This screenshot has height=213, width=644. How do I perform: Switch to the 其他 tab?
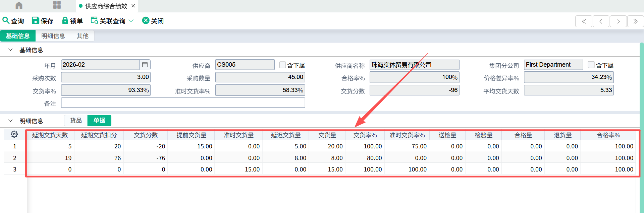pyautogui.click(x=83, y=36)
